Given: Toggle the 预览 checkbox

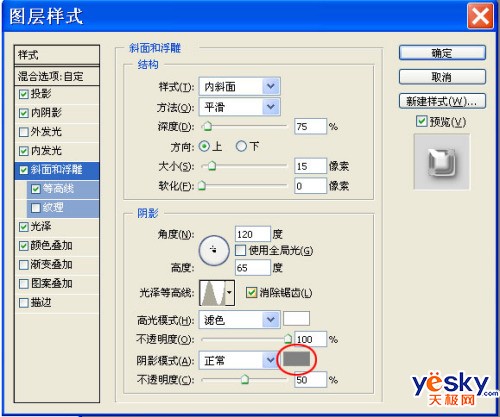Looking at the screenshot, I should [x=422, y=121].
